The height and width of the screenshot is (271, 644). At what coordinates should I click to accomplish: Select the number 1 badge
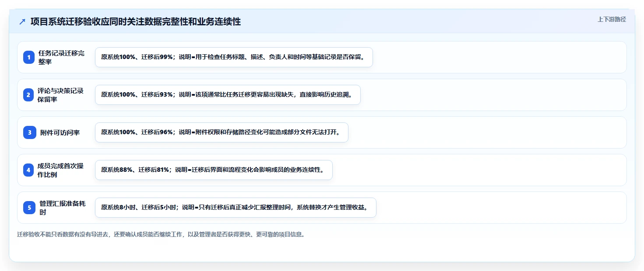pyautogui.click(x=29, y=57)
